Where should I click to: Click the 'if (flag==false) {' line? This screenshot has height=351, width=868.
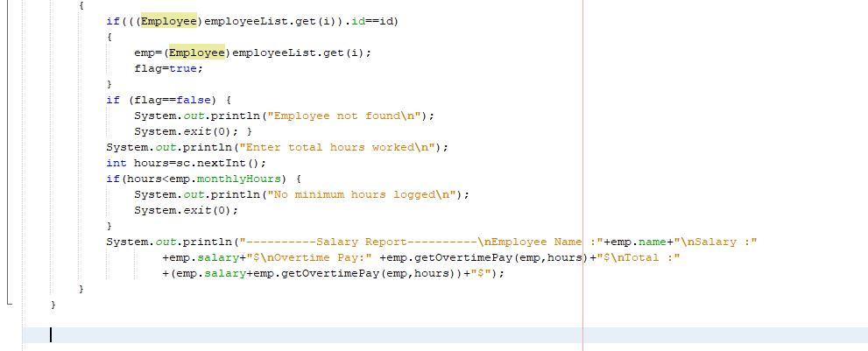tap(168, 100)
